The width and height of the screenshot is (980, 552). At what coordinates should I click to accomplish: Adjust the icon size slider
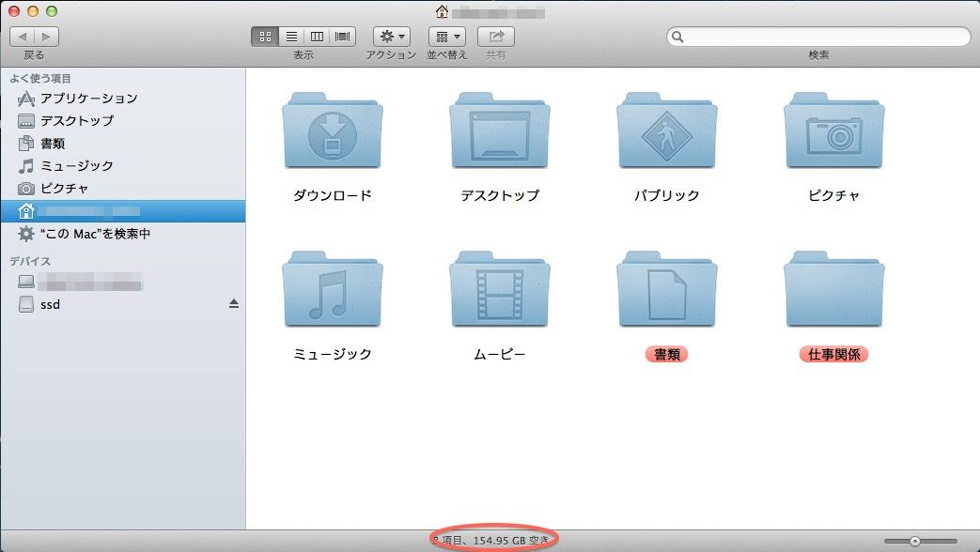[x=914, y=541]
